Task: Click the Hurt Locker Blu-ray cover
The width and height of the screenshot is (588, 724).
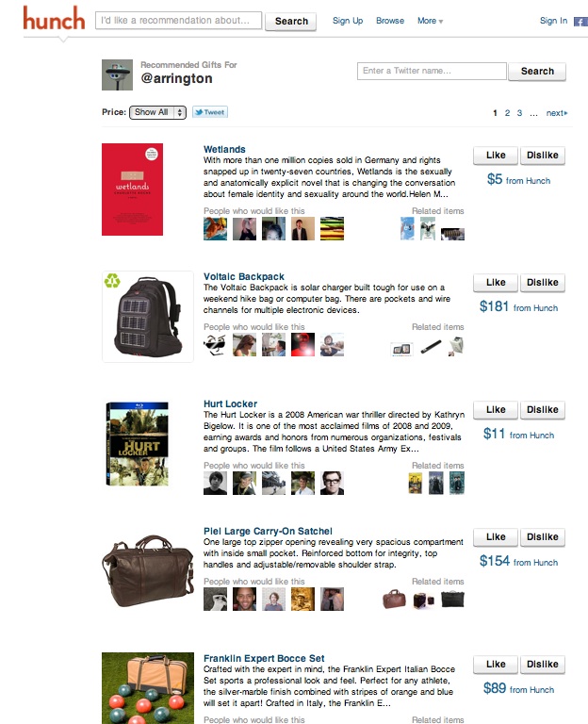Action: pos(137,444)
